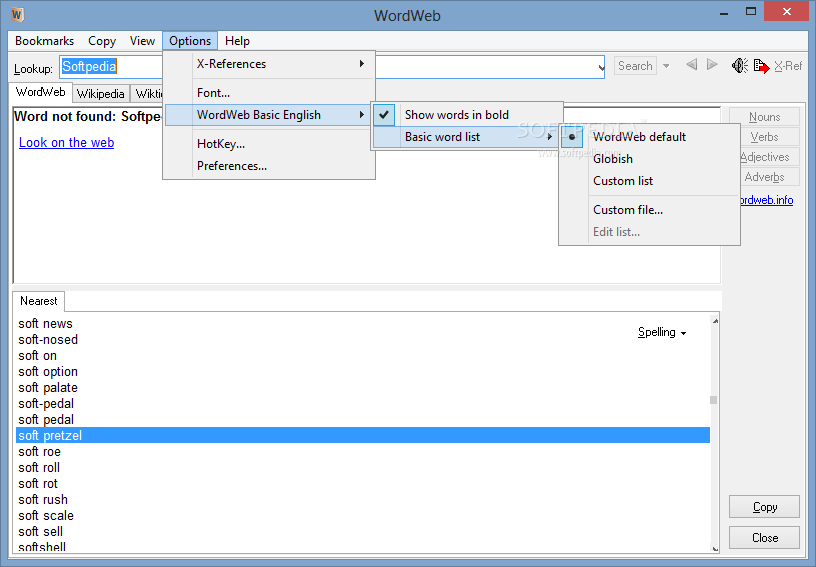The image size is (816, 567).
Task: Open Preferences... from Options menu
Action: coord(270,166)
